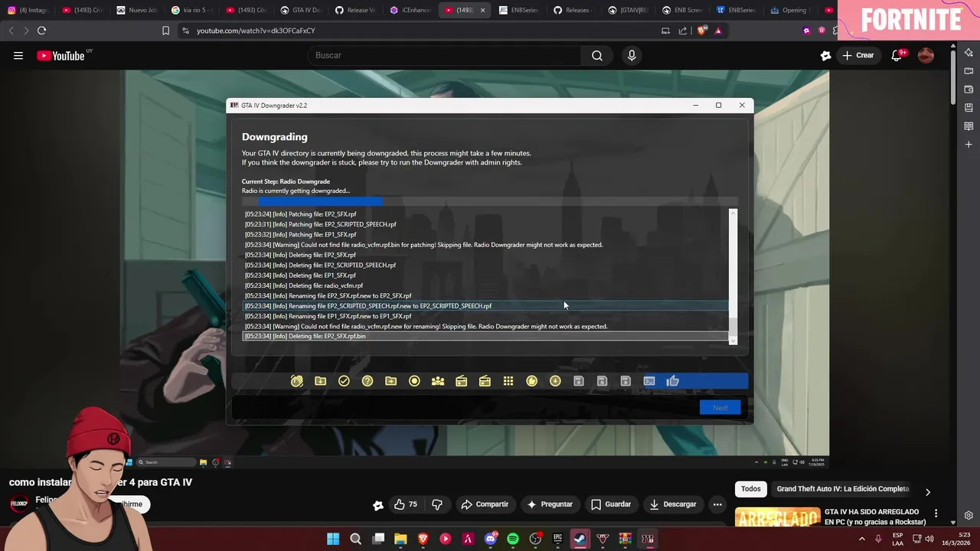Reload the page
Image resolution: width=980 pixels, height=551 pixels.
(x=41, y=31)
